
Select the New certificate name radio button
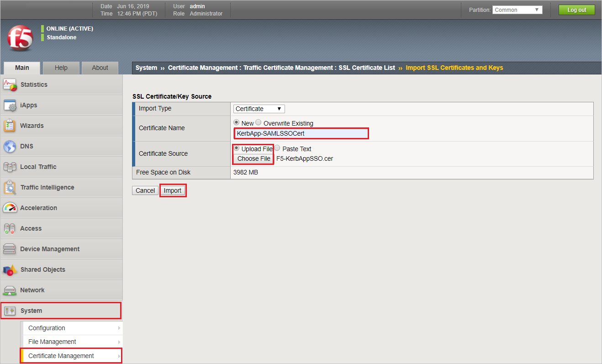coord(237,123)
